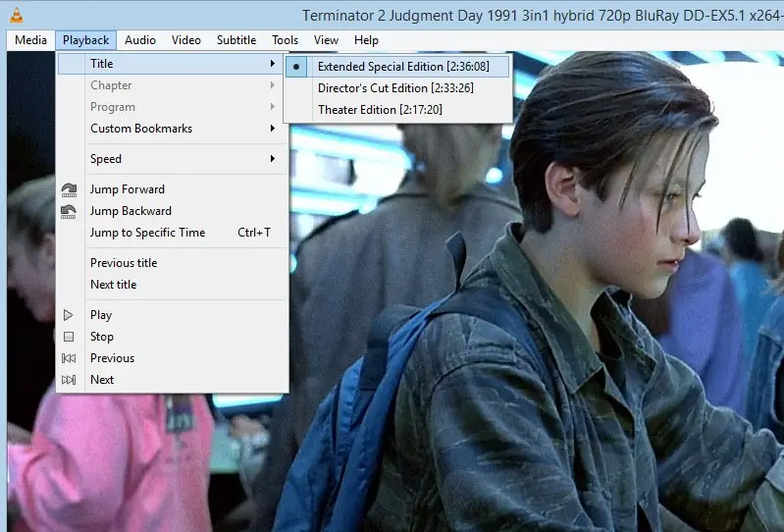Viewport: 784px width, 532px height.
Task: Choose Next title entry
Action: [173, 284]
